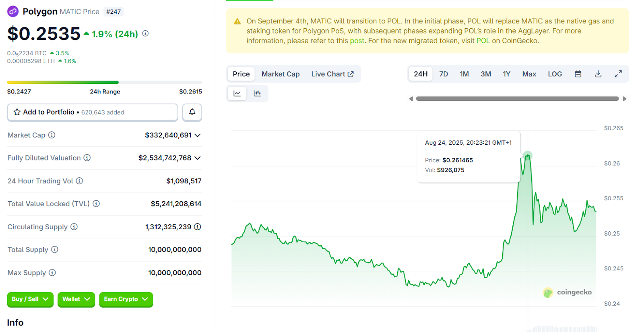
Task: Open the calendar date range picker
Action: (x=578, y=74)
